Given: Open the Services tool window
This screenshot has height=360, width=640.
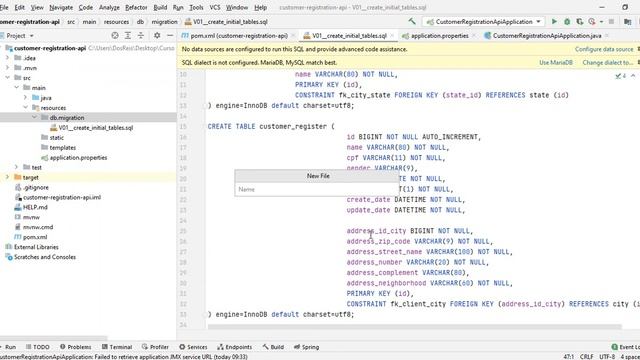Looking at the screenshot, I should pos(193,347).
